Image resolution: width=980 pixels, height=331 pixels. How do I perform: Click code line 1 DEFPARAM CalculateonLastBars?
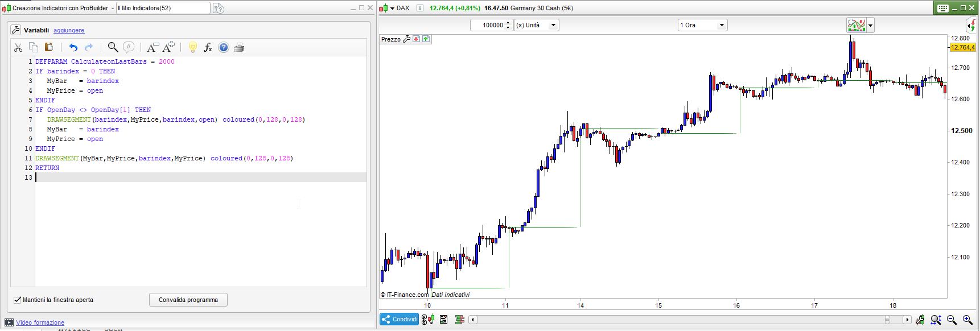coord(105,61)
